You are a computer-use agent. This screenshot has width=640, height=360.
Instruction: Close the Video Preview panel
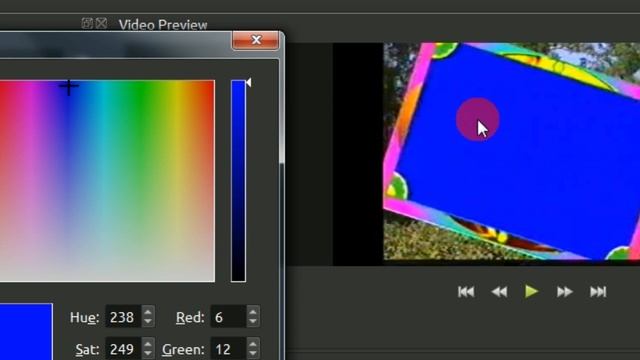(102, 23)
